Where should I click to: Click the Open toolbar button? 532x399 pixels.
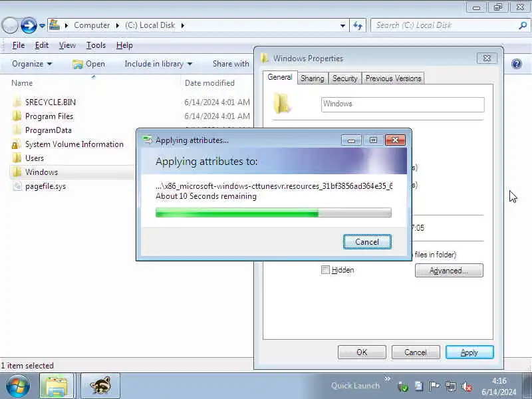89,64
